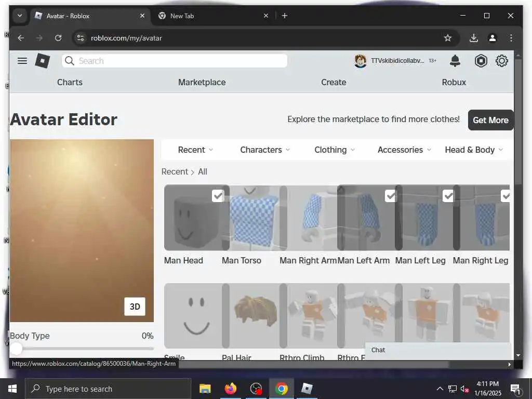
Task: Reload the Roblox avatar page
Action: coord(58,38)
